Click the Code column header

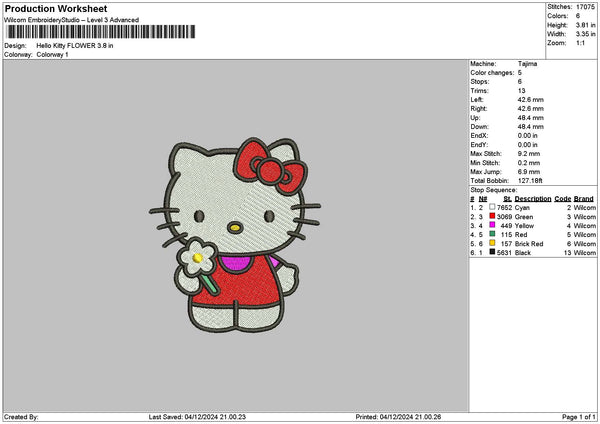[x=562, y=199]
